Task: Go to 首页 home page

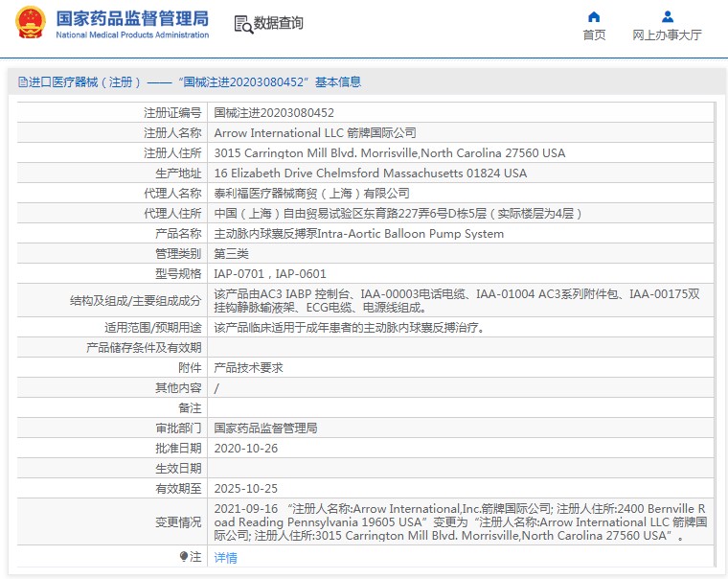Action: click(594, 35)
